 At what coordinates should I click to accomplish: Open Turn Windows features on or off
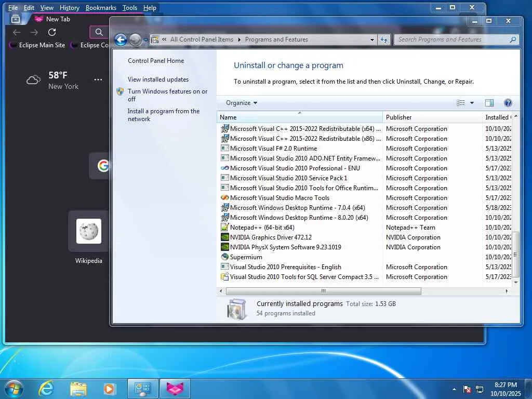click(x=167, y=95)
